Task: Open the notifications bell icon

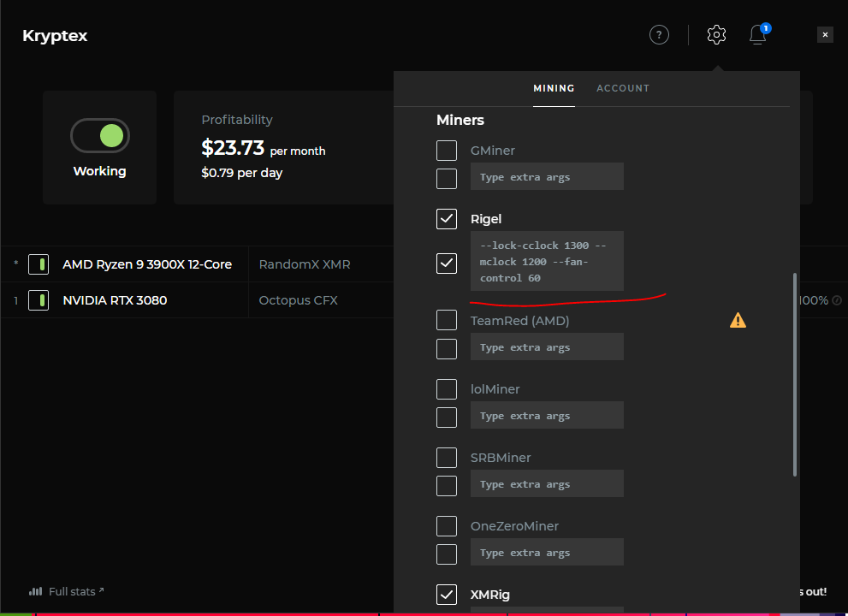Action: pos(757,35)
